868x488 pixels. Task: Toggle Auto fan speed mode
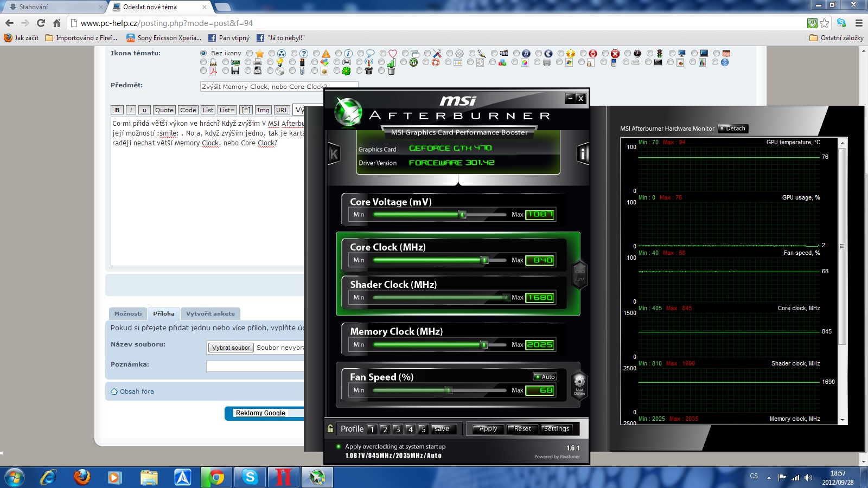point(545,377)
